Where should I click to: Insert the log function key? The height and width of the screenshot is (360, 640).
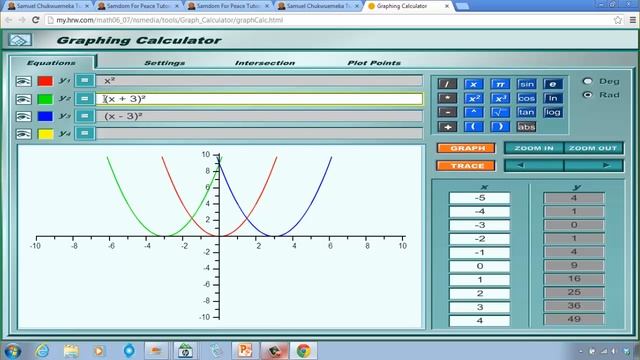coord(553,112)
